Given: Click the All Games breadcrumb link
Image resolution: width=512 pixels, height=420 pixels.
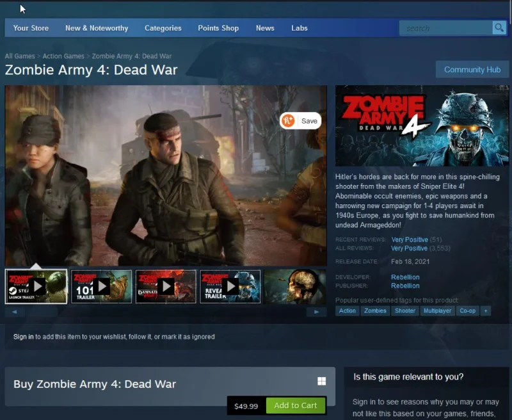Looking at the screenshot, I should point(20,56).
